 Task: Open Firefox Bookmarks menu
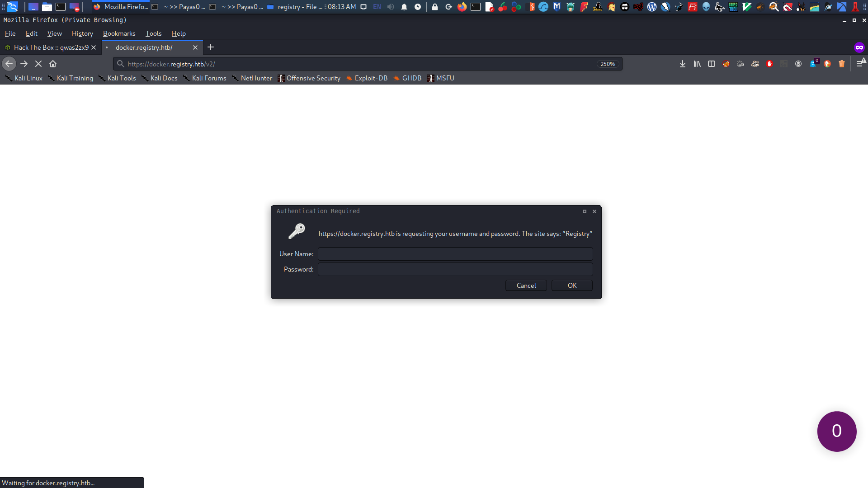click(x=118, y=33)
